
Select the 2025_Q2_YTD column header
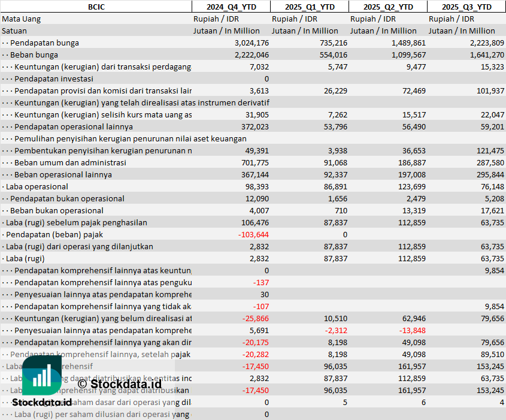(388, 7)
